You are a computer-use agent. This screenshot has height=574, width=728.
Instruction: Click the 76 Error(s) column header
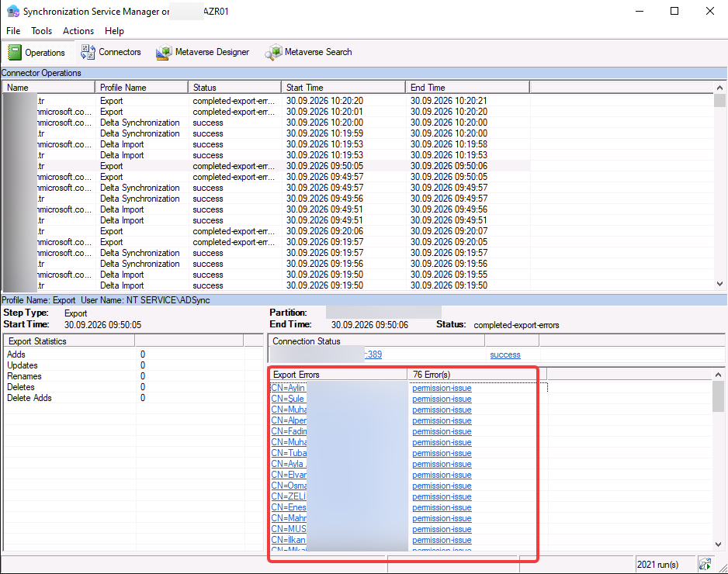point(477,375)
